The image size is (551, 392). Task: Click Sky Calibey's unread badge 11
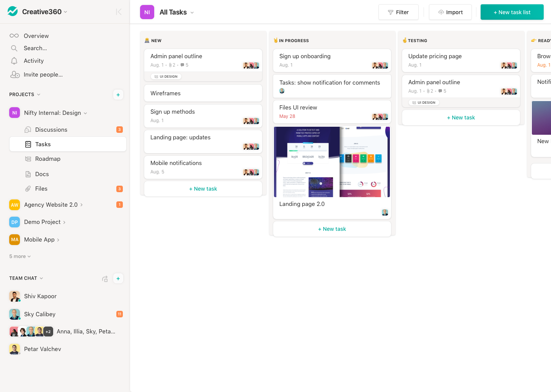point(119,314)
